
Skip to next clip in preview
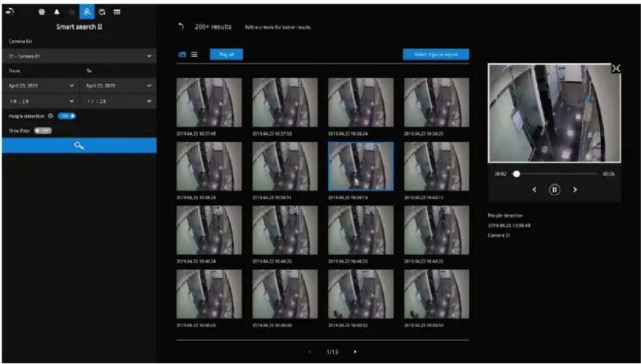(x=575, y=189)
